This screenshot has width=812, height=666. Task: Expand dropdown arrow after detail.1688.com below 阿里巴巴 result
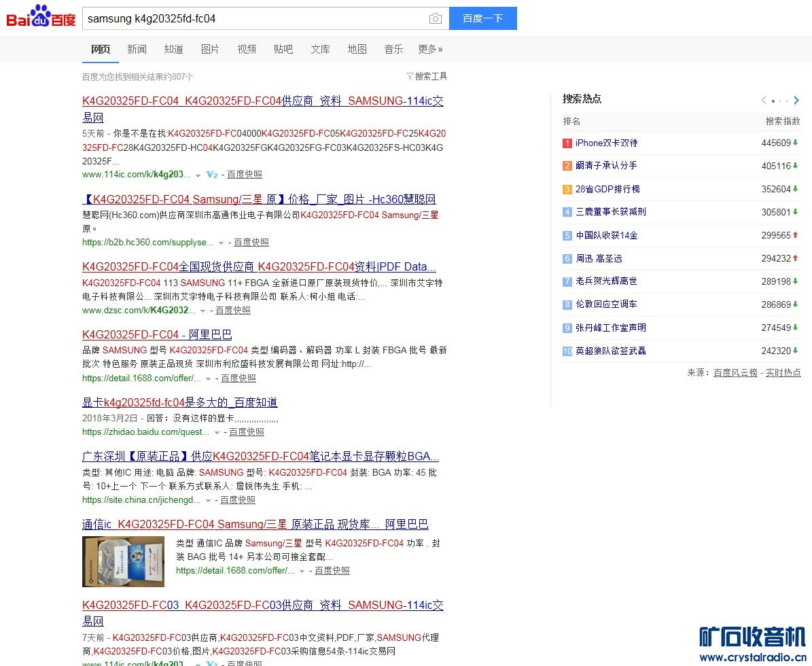click(x=208, y=379)
